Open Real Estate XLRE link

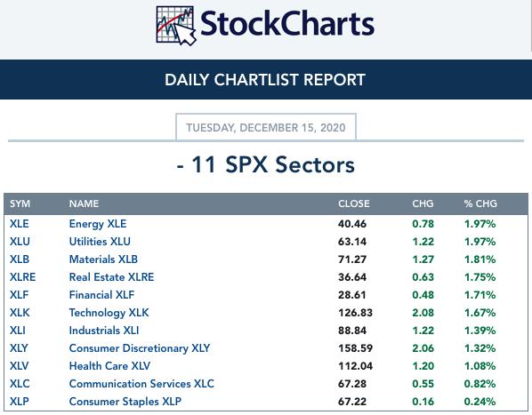coord(111,277)
